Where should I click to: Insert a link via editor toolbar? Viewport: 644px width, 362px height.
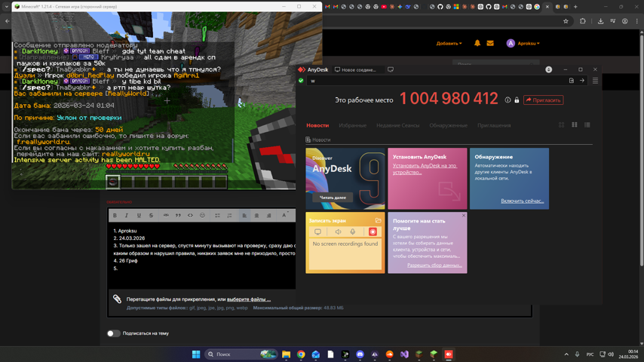(166, 215)
